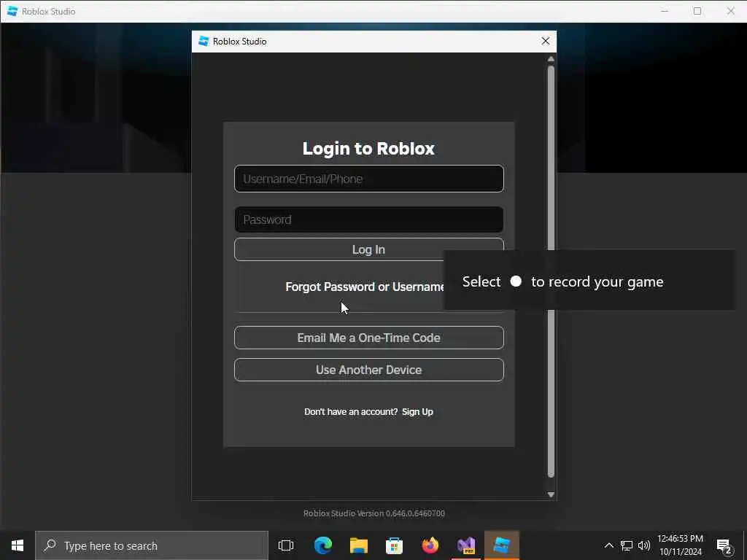Click the 'Login to Roblox' heading
Image resolution: width=747 pixels, height=560 pixels.
tap(368, 149)
